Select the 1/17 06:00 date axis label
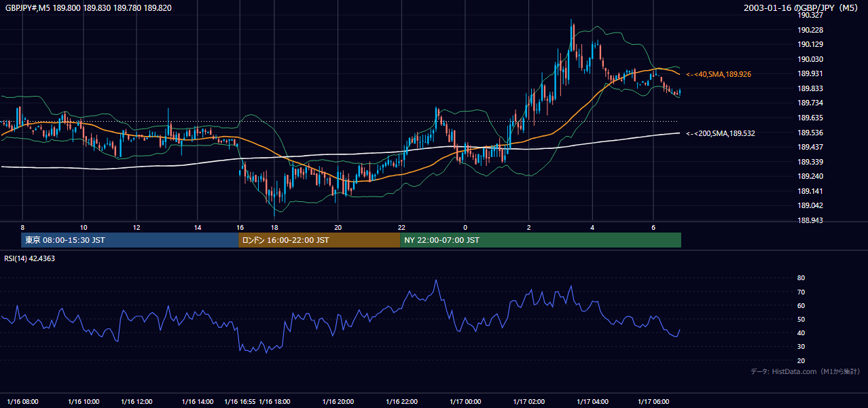The image size is (868, 408). (x=654, y=401)
